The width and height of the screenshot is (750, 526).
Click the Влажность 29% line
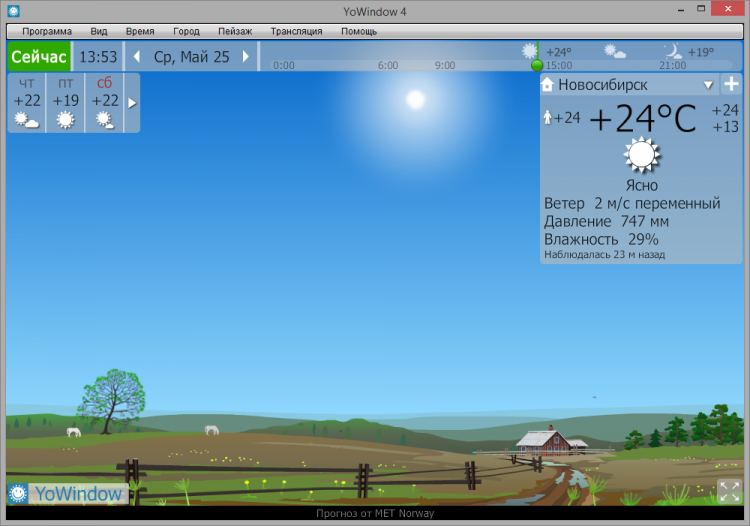[601, 239]
